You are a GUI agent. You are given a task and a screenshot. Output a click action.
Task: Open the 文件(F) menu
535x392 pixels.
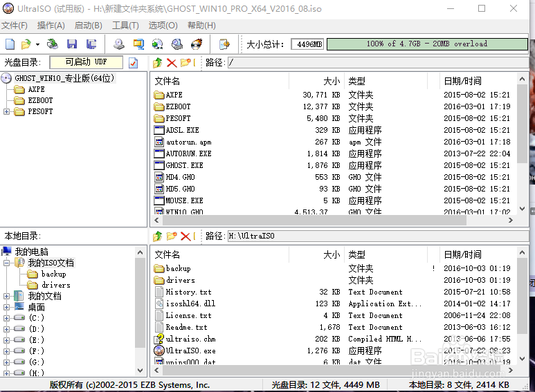15,26
